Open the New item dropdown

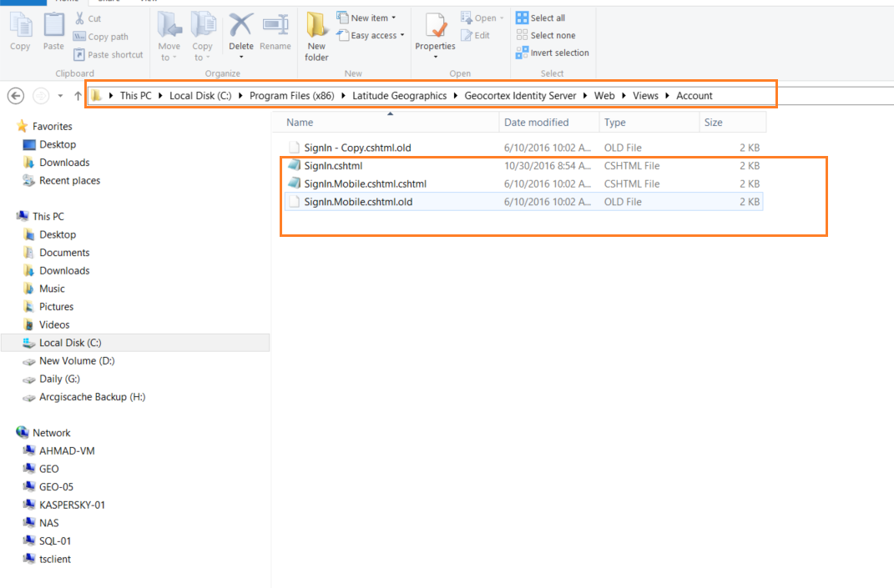coord(366,18)
